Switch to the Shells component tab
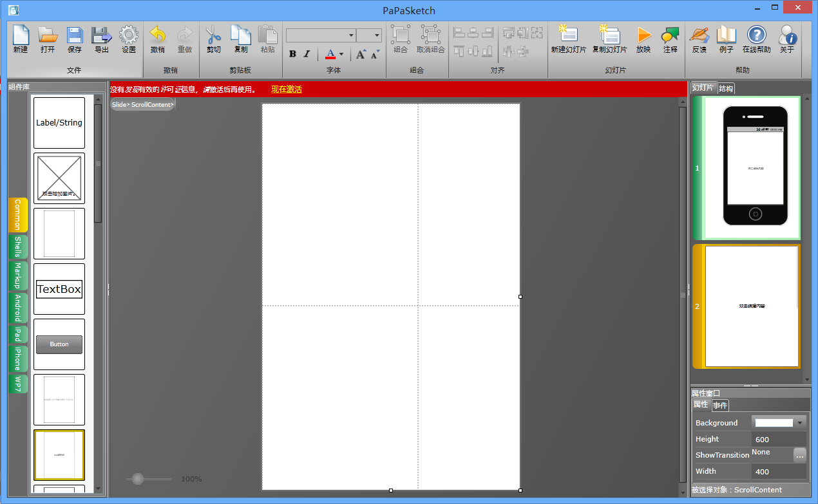 tap(18, 247)
